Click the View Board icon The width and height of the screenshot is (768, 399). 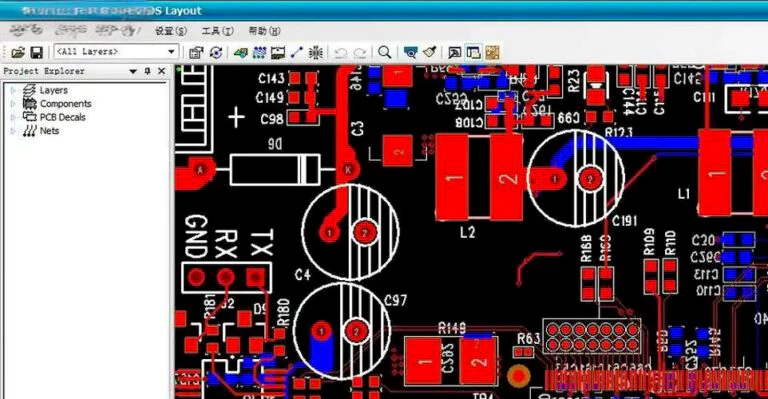point(410,52)
